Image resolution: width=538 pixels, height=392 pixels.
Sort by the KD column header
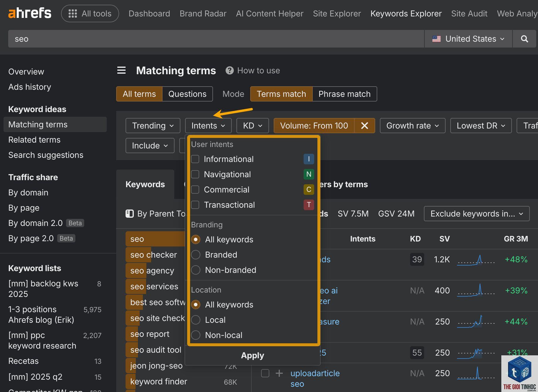pos(415,239)
